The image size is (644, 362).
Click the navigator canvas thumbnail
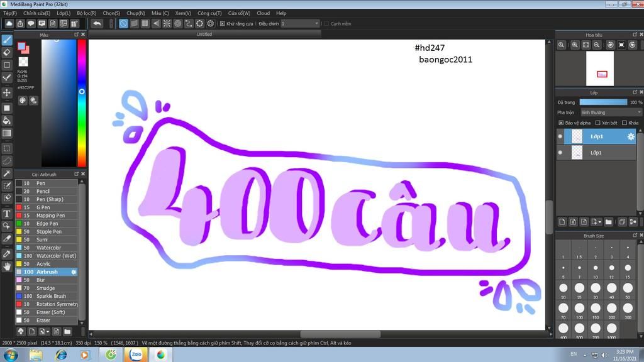tap(599, 68)
